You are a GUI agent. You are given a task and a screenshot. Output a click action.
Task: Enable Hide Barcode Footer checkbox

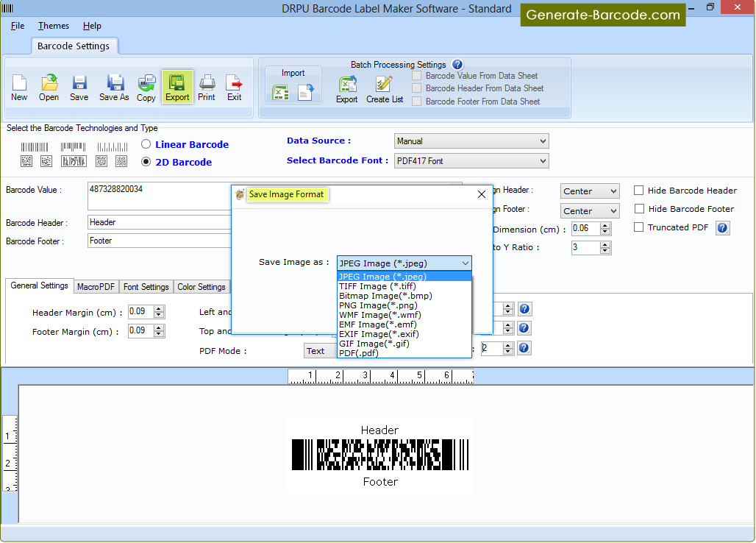[639, 209]
